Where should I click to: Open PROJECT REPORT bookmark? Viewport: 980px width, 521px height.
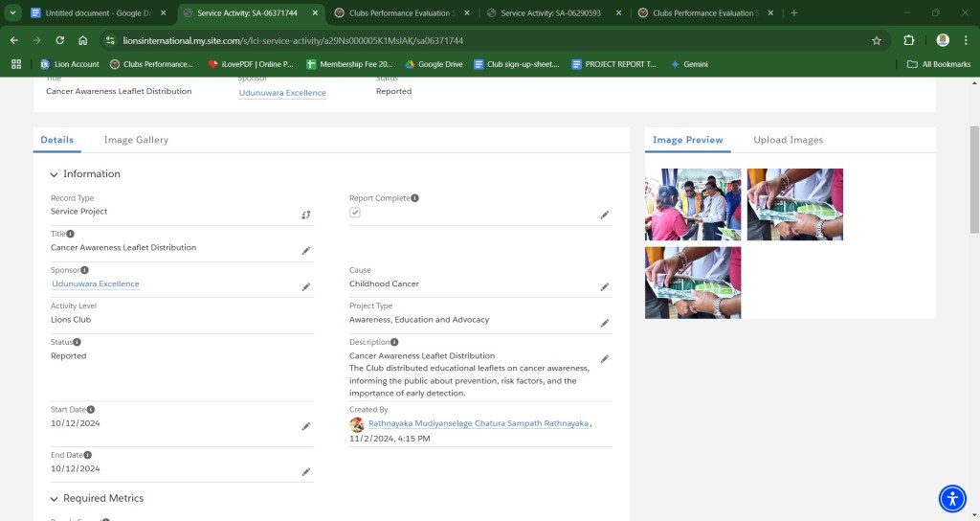tap(613, 64)
